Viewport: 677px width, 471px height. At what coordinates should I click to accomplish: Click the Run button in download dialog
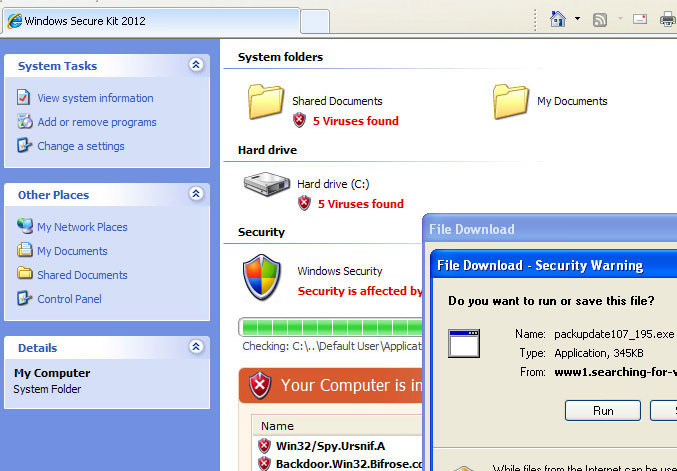coord(603,411)
